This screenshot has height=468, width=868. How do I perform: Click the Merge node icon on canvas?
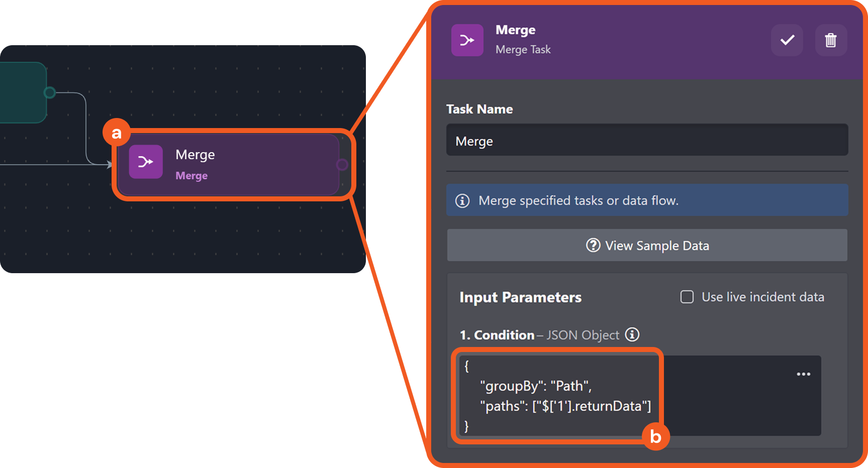(146, 162)
